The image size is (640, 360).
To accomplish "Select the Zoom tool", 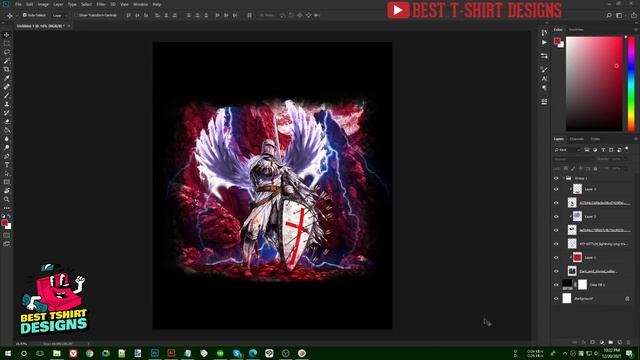I will (7, 199).
